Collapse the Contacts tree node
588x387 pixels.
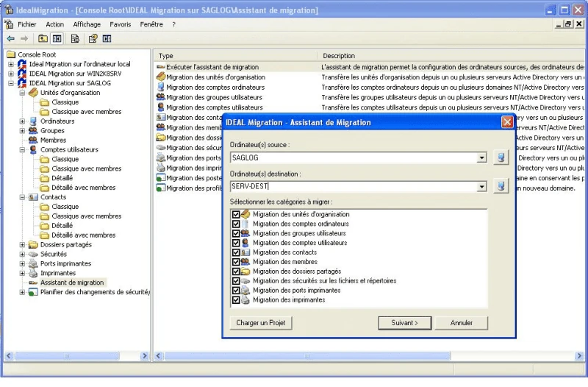(22, 197)
